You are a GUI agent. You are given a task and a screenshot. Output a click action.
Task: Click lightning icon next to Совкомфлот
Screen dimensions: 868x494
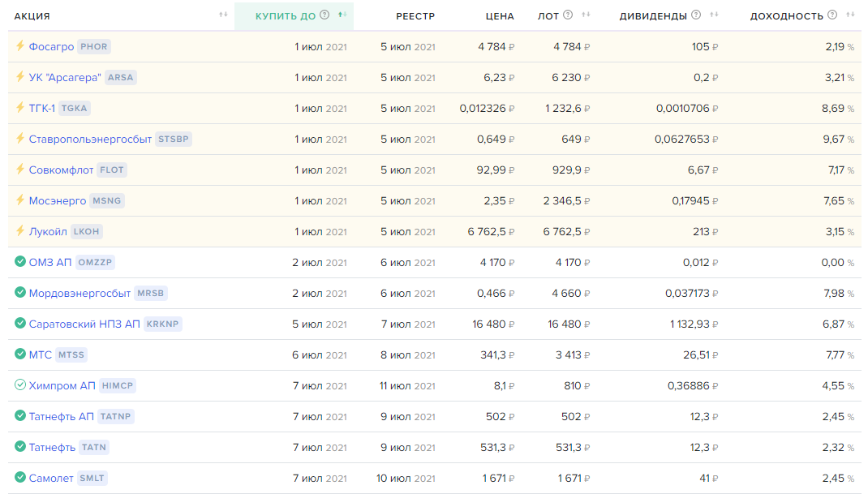(20, 170)
